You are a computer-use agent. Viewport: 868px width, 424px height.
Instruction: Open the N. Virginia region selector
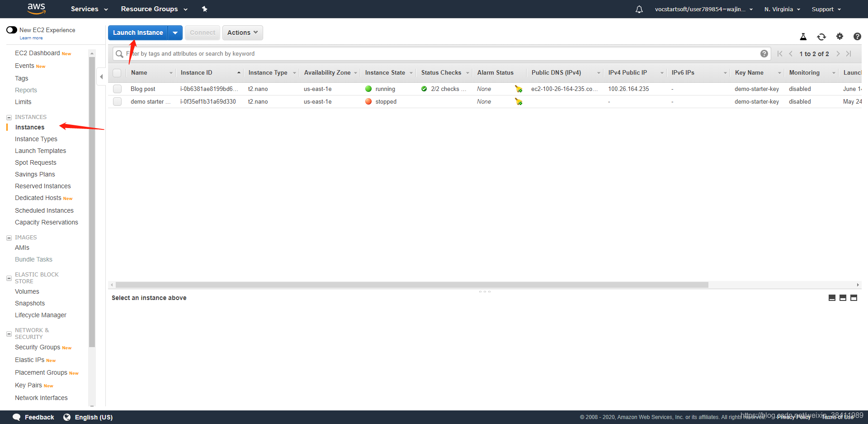pos(782,9)
